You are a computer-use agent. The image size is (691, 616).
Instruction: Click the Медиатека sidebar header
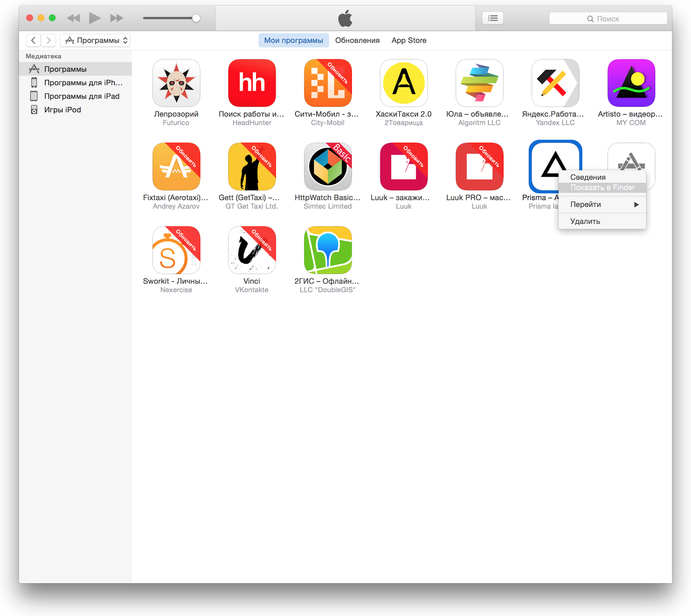click(x=44, y=56)
